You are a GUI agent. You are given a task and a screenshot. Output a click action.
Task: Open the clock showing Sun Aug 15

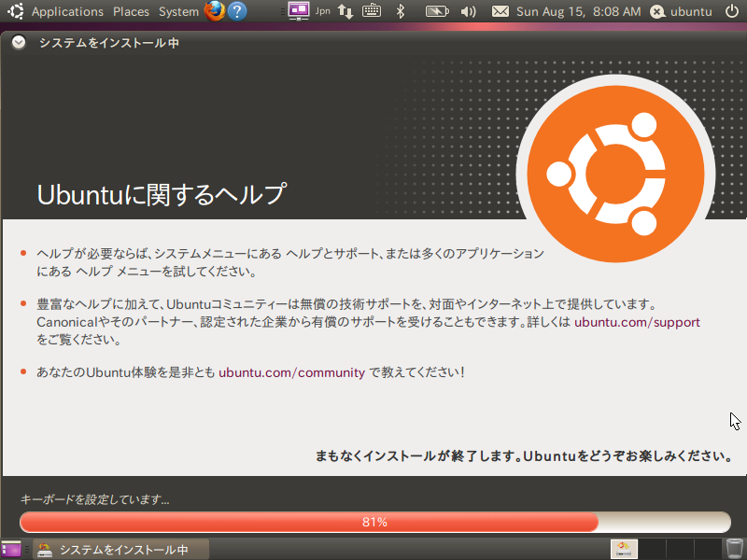tap(578, 11)
